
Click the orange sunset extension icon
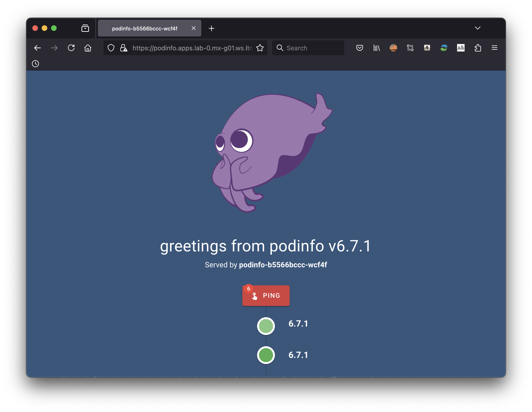tap(393, 48)
